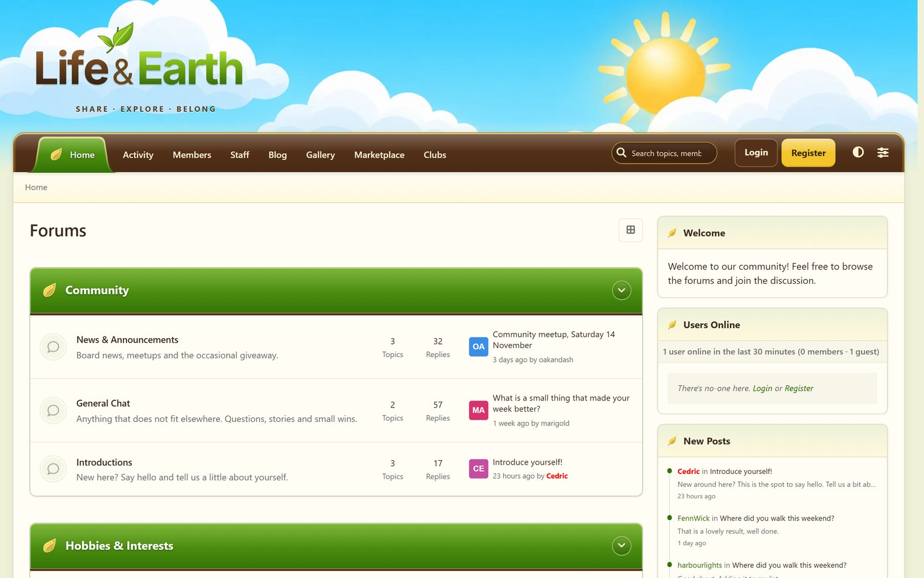The height and width of the screenshot is (578, 924).
Task: Click "32" replies count in News row
Action: (438, 342)
